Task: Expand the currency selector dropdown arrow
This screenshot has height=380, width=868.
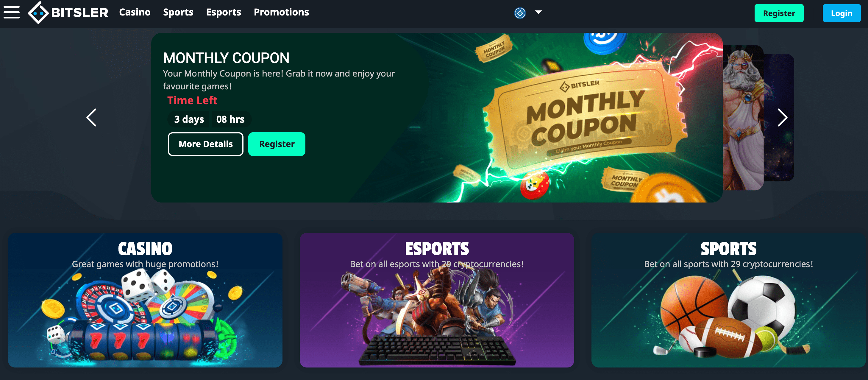Action: pos(538,12)
